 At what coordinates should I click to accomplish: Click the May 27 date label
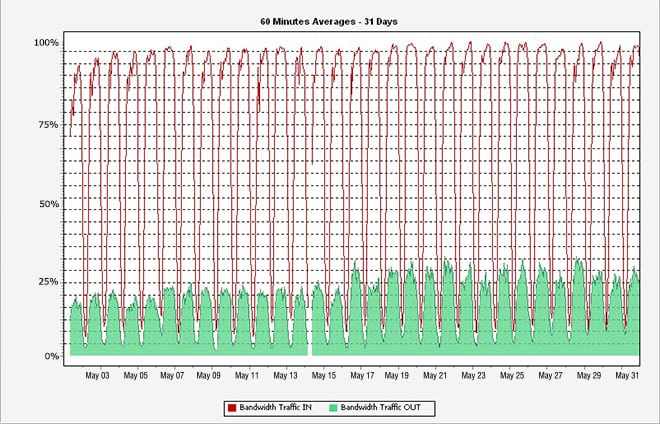pyautogui.click(x=550, y=375)
